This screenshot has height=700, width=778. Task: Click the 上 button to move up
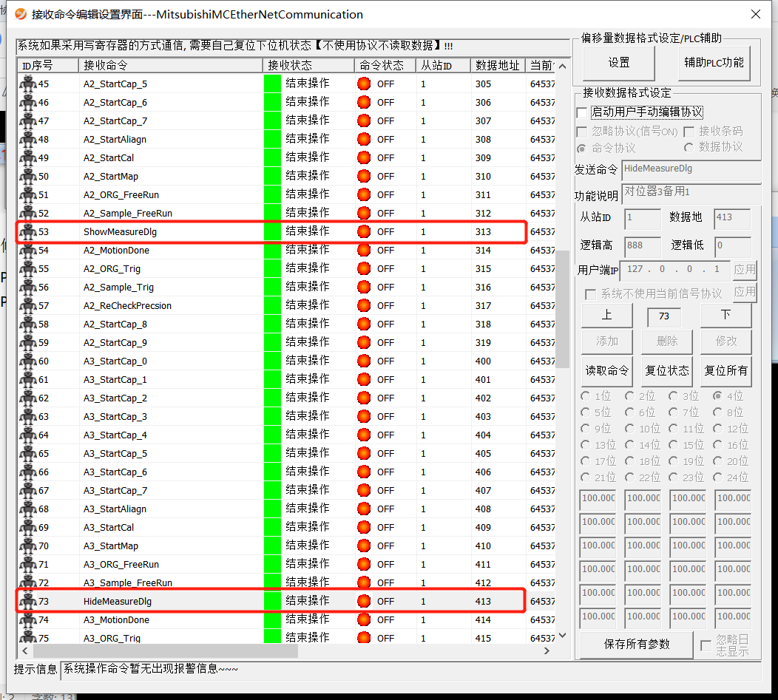606,315
